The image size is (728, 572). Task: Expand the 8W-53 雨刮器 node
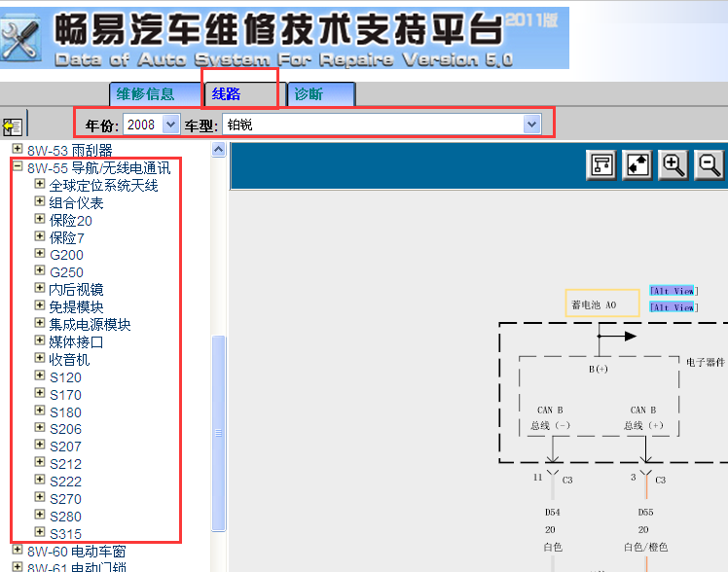coord(18,149)
